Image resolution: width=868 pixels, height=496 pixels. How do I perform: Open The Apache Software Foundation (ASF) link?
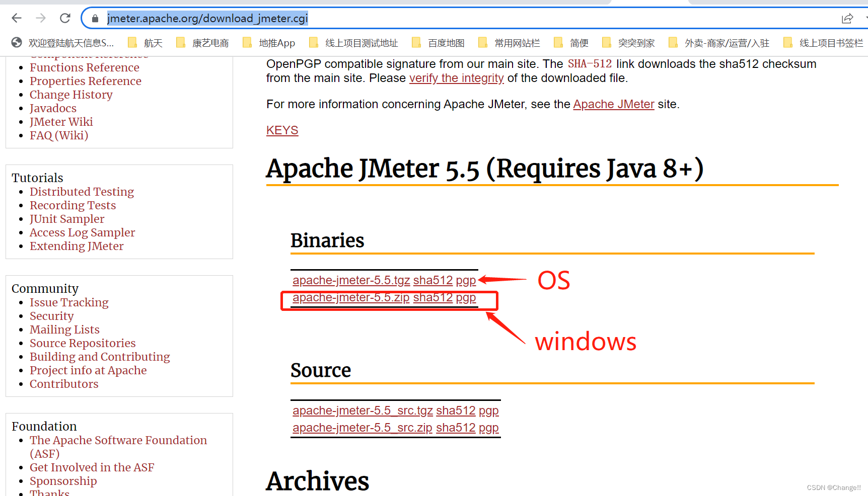[x=118, y=447]
